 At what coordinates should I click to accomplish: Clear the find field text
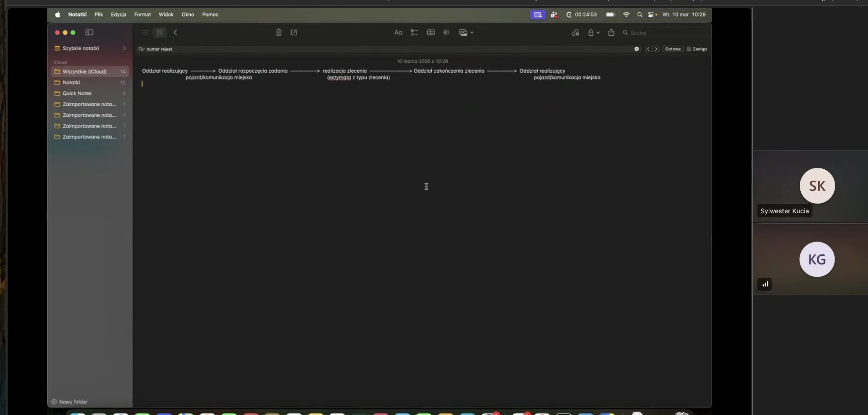tap(636, 49)
